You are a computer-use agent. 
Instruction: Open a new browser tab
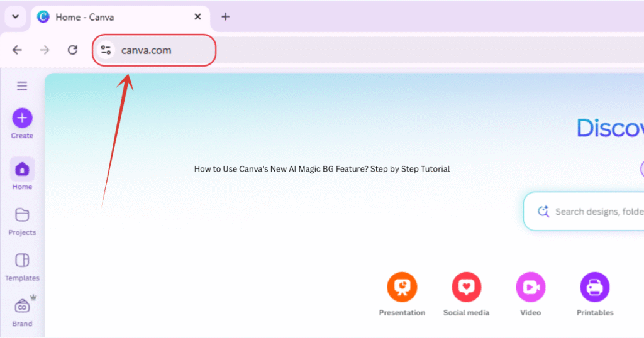(x=226, y=17)
